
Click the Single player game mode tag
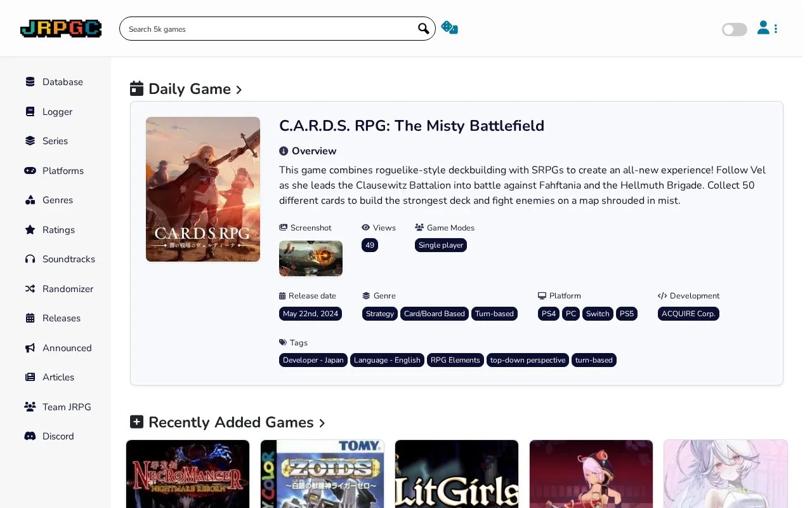point(441,245)
